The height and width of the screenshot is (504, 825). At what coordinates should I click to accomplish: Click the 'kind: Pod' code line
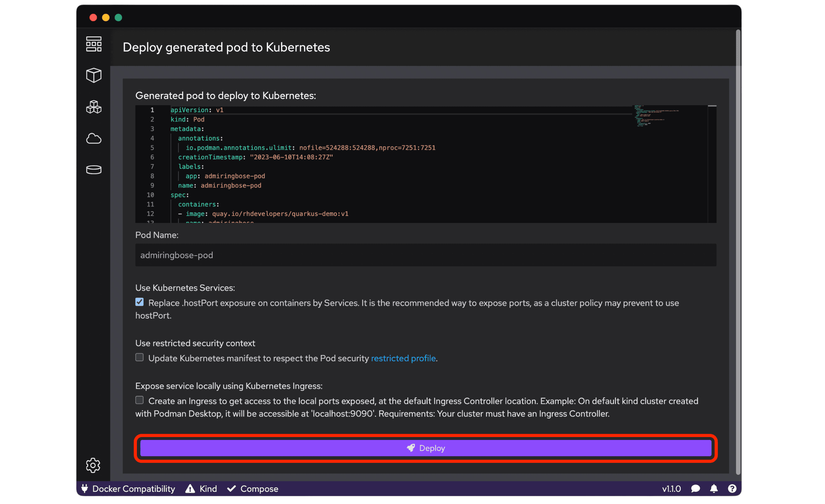187,119
